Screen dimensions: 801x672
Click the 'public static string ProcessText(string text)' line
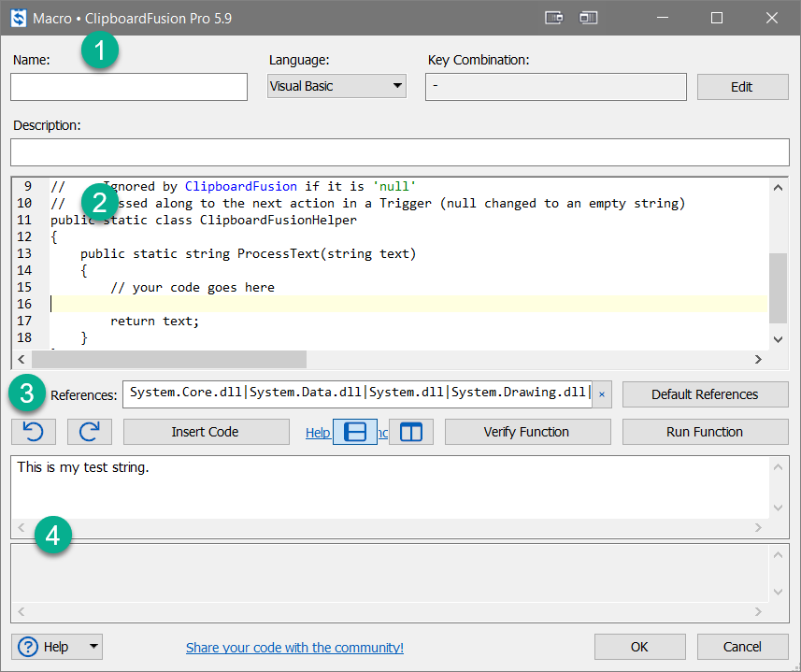point(249,254)
